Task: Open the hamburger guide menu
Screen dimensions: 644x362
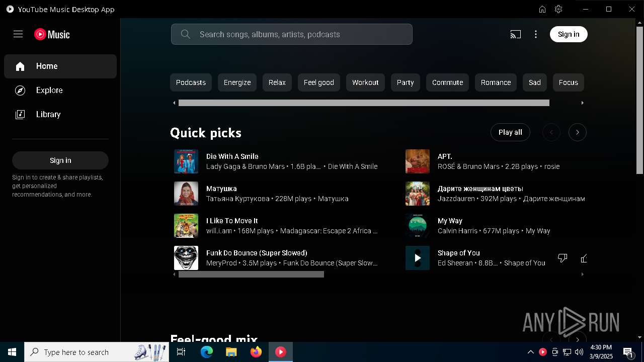Action: click(x=18, y=34)
